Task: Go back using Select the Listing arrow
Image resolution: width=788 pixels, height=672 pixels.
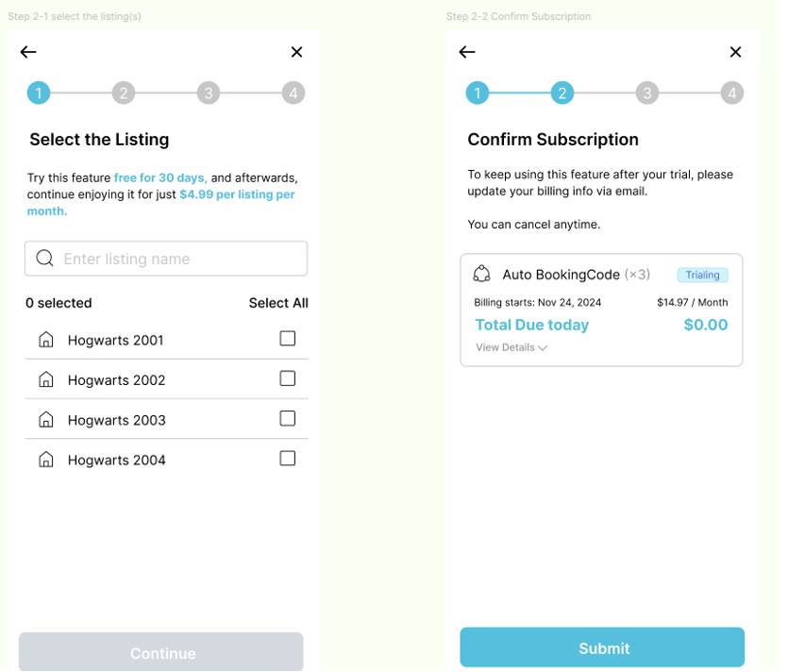Action: 28,52
